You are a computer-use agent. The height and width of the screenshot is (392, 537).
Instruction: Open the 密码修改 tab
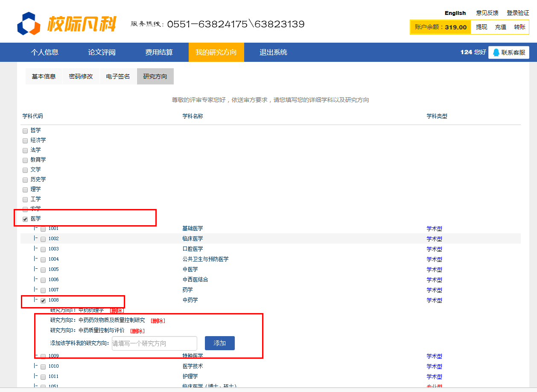point(81,76)
